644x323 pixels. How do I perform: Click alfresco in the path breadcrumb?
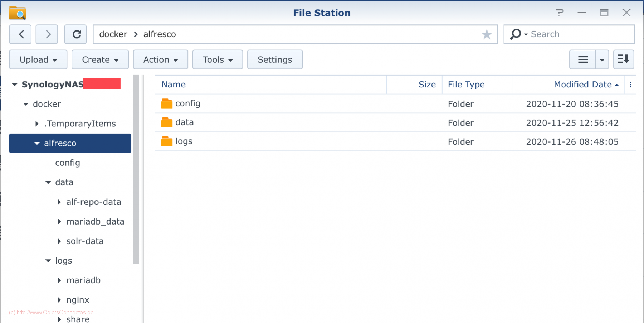(x=160, y=34)
